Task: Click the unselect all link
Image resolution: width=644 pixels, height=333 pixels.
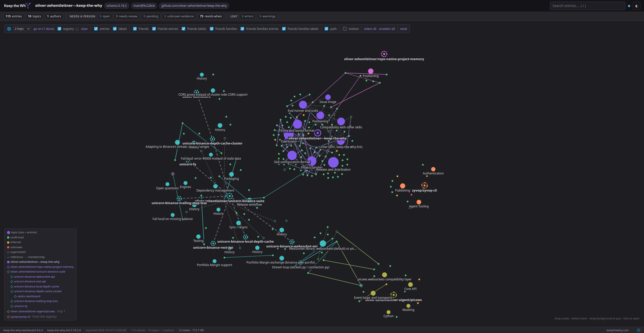Action: [387, 29]
